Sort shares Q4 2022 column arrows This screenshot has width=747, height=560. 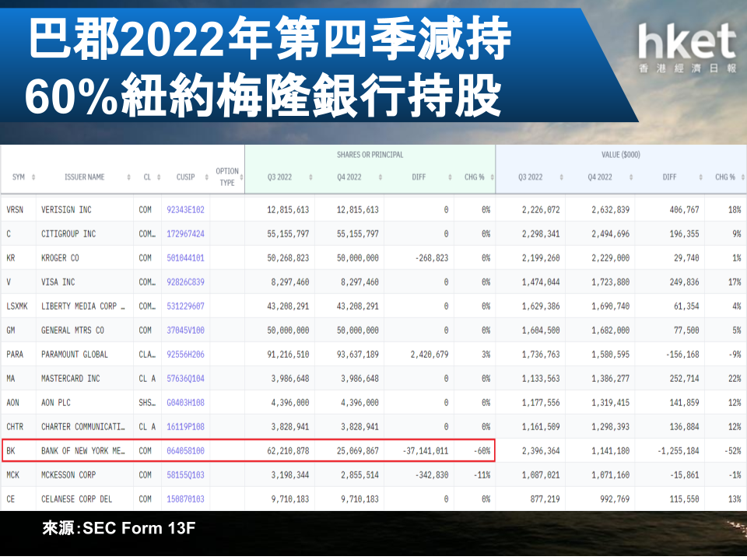(381, 177)
